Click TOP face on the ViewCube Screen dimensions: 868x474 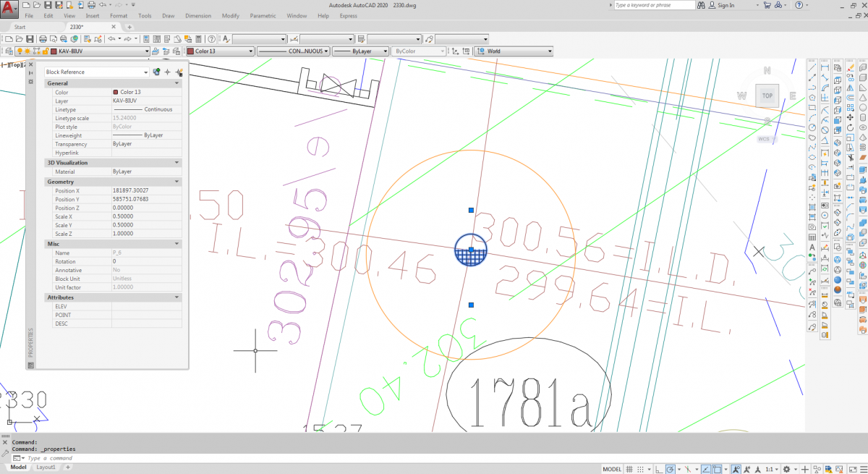(767, 95)
